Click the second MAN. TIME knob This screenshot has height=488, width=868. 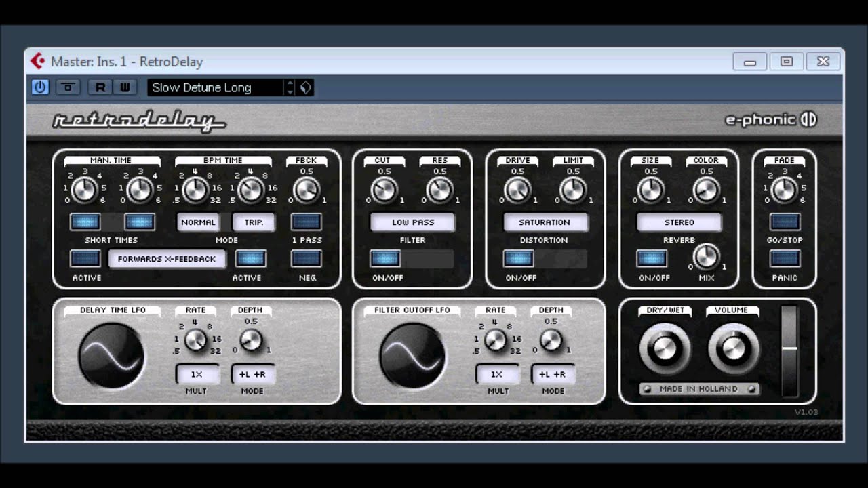pos(140,190)
